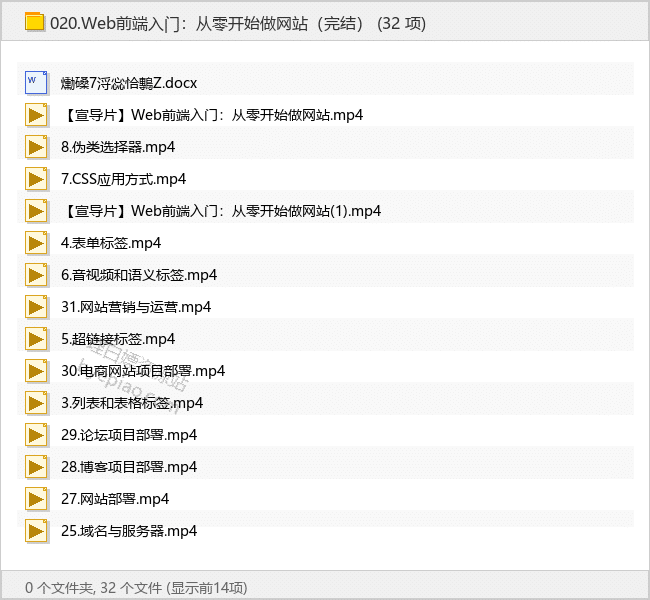Click video icon for 28.博客项目部署.mp4
The image size is (650, 600).
point(36,467)
